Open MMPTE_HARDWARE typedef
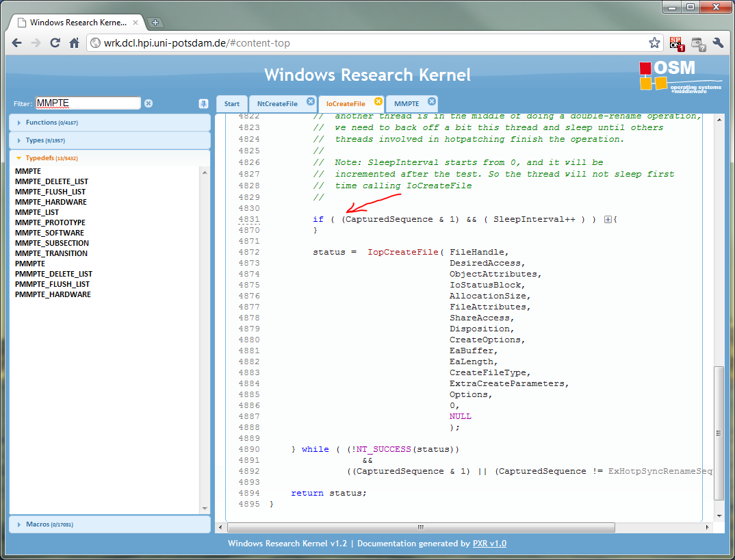The width and height of the screenshot is (735, 560). pyautogui.click(x=51, y=202)
